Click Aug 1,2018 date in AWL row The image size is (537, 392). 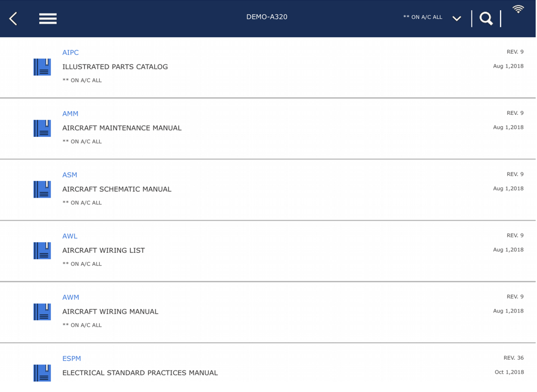click(x=508, y=250)
